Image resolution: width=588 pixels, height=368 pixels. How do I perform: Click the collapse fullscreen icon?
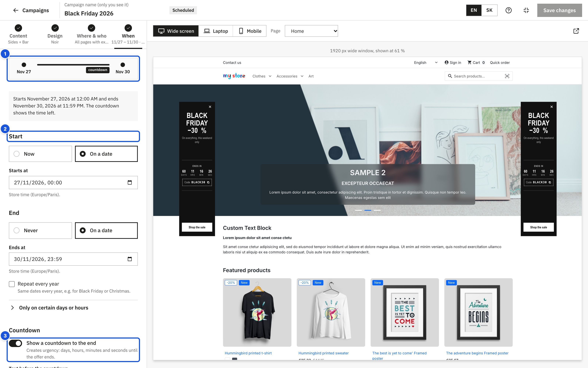click(526, 10)
